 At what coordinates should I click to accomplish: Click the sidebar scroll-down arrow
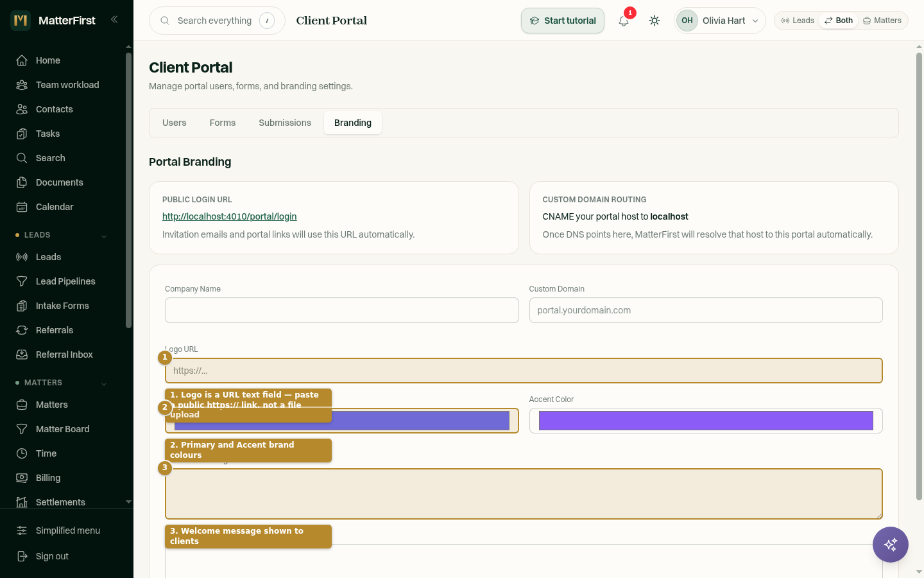[128, 502]
